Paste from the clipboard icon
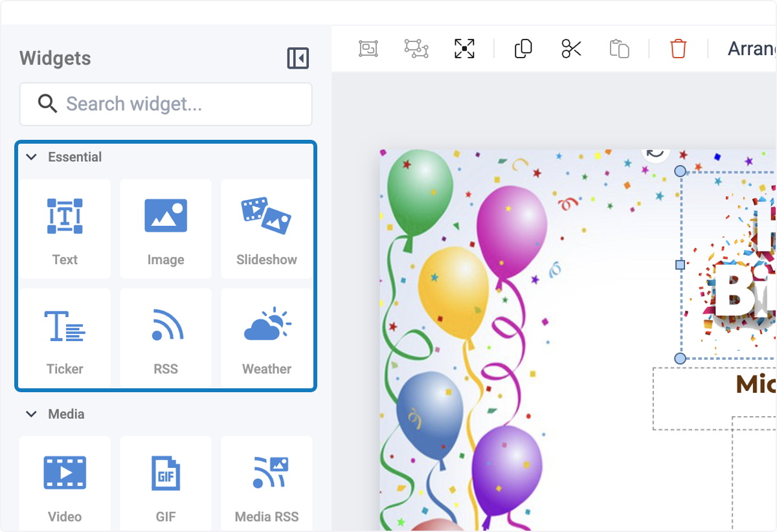The height and width of the screenshot is (532, 777). [619, 49]
